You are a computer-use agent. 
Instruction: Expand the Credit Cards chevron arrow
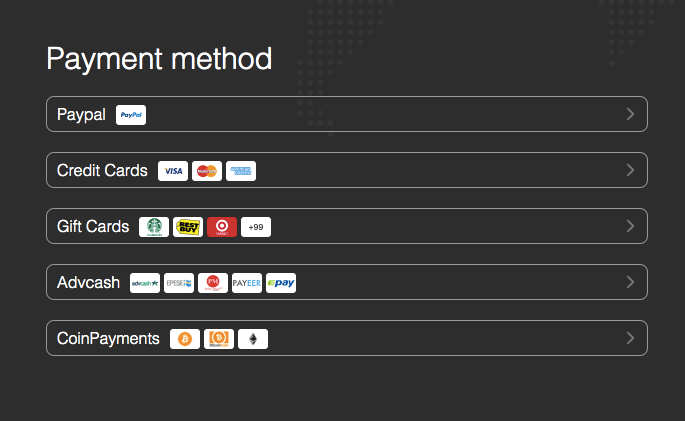pos(630,170)
